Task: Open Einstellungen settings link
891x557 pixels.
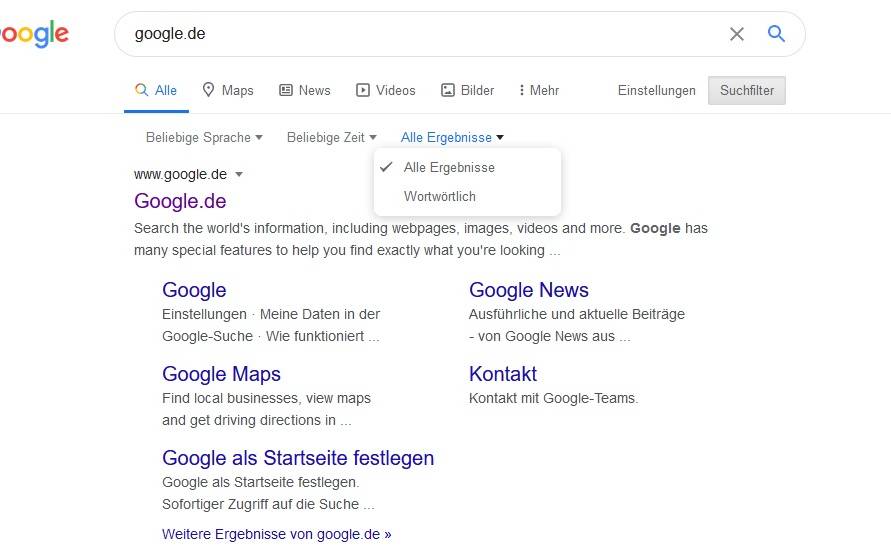Action: 656,90
